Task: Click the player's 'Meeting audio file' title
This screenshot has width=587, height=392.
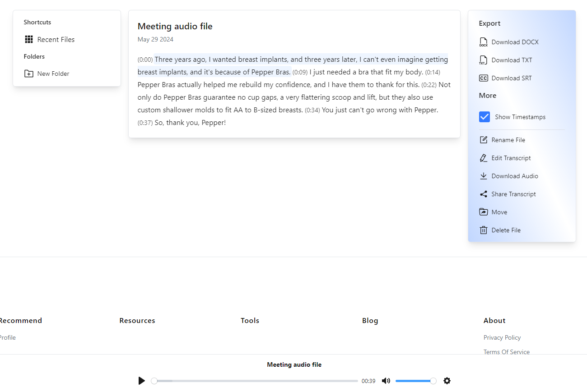Action: 294,364
